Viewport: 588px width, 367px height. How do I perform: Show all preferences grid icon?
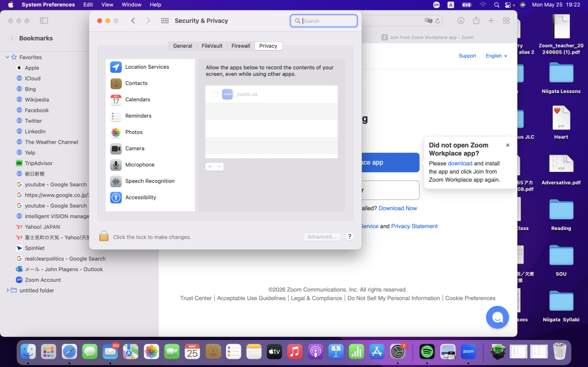point(165,21)
